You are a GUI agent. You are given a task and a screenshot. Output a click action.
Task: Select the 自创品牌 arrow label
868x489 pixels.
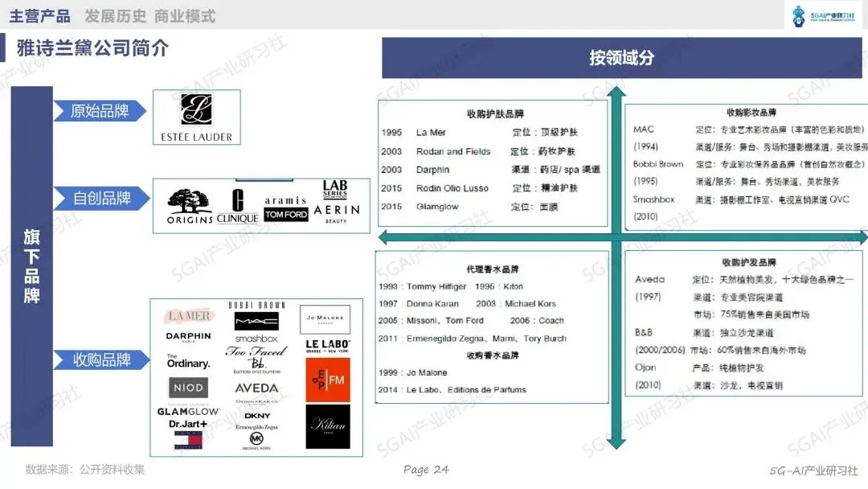click(x=101, y=199)
